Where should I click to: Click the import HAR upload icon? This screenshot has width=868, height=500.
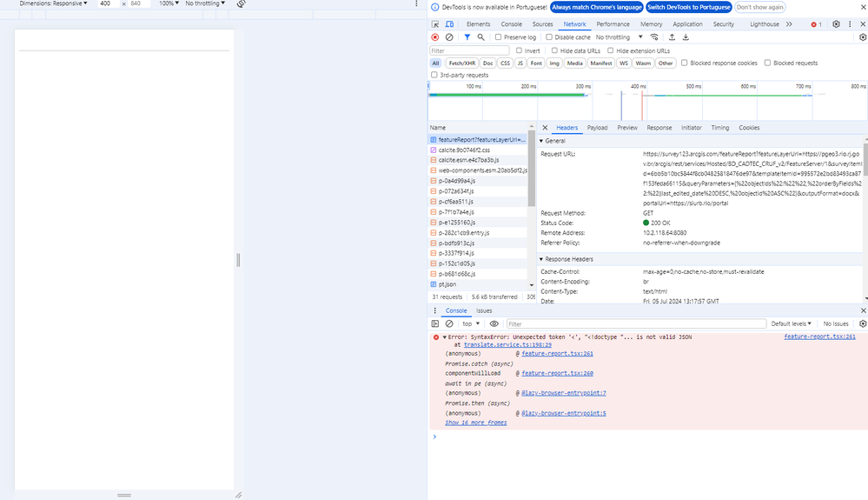pyautogui.click(x=672, y=37)
